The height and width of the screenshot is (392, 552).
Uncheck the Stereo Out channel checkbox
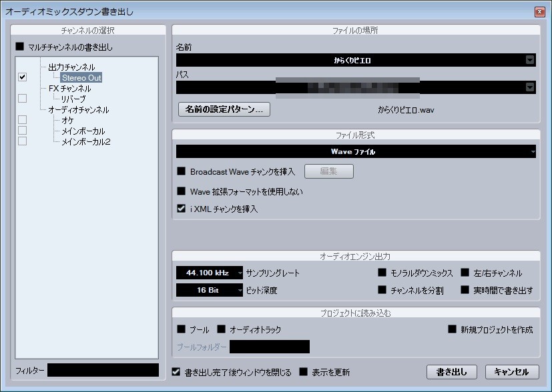coord(22,77)
